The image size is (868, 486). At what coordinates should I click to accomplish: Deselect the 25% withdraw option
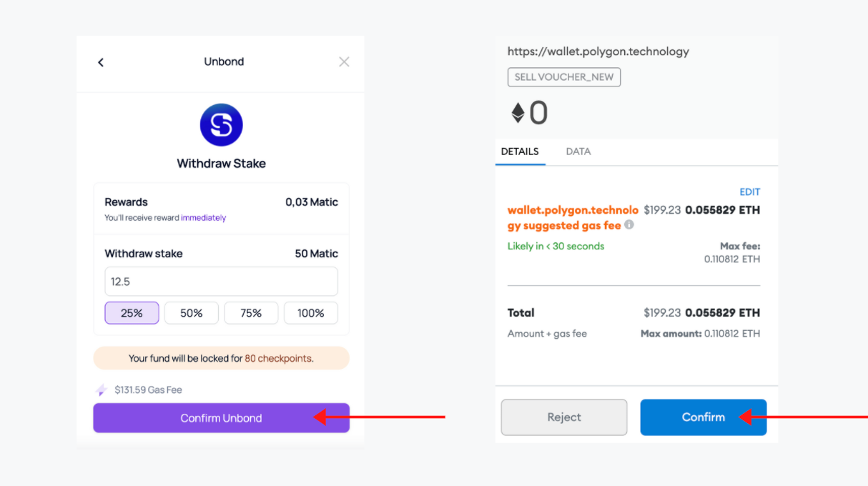[x=132, y=312]
